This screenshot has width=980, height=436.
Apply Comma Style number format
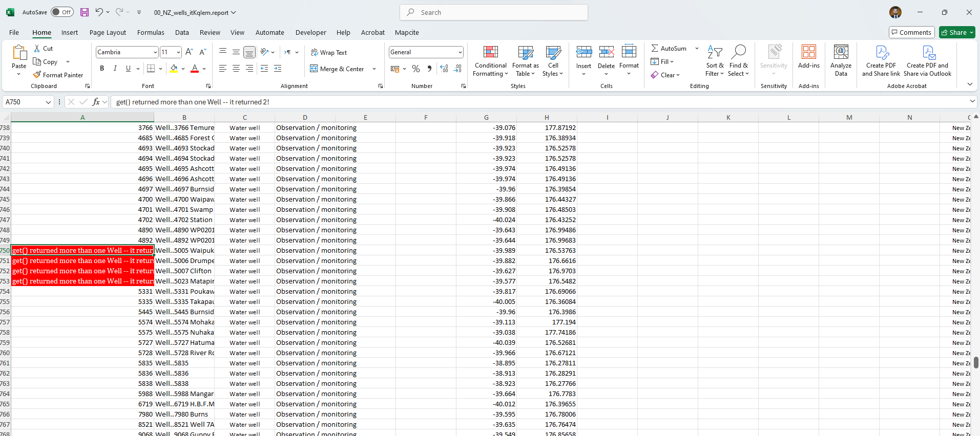coord(429,69)
